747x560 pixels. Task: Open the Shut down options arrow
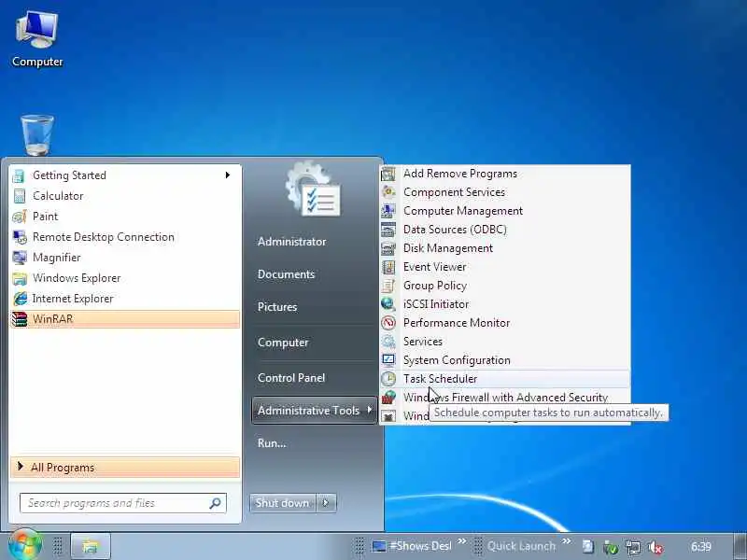pyautogui.click(x=326, y=503)
